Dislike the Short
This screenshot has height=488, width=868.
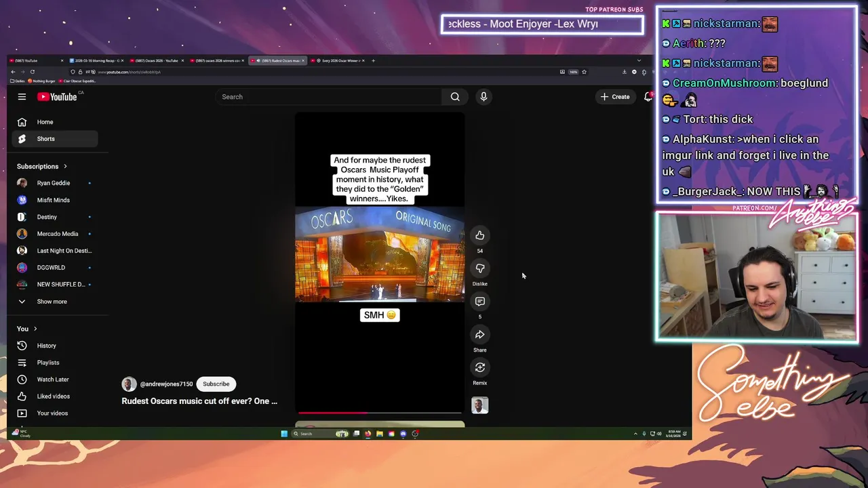(x=479, y=268)
